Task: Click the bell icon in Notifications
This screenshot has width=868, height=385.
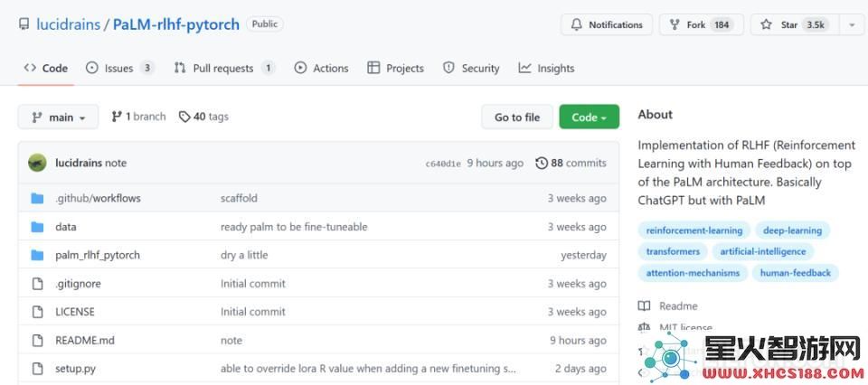Action: [577, 25]
